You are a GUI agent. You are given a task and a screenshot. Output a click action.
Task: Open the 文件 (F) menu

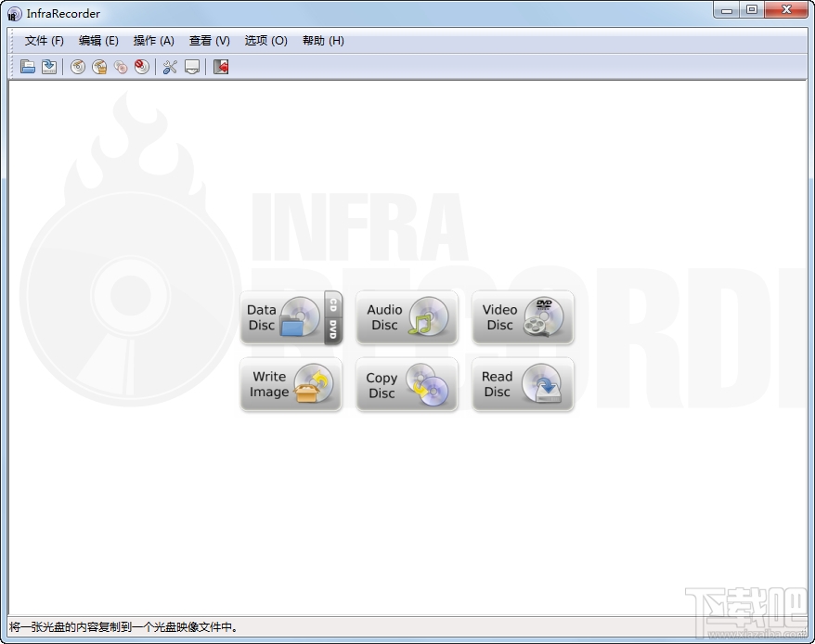tap(45, 41)
